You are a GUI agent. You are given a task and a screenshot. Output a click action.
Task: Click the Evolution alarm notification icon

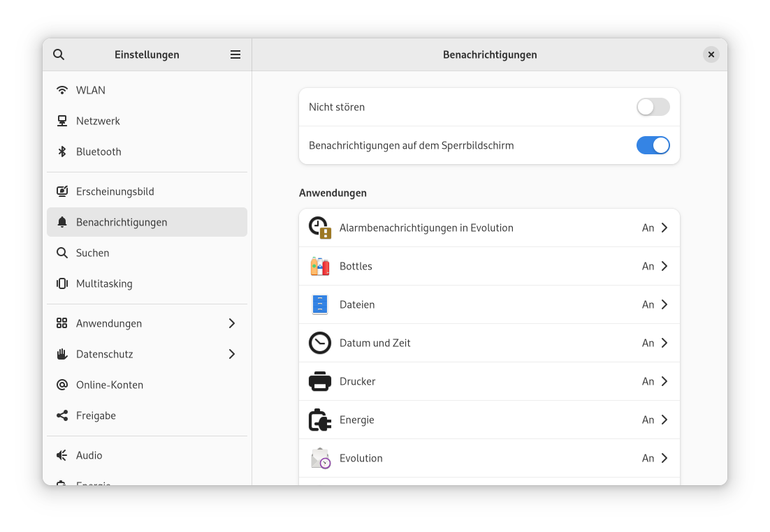coord(320,228)
